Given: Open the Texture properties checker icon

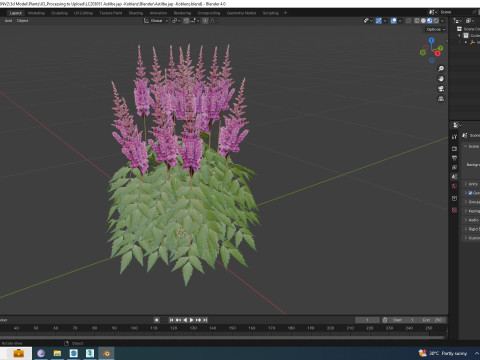Looking at the screenshot, I should click(454, 210).
